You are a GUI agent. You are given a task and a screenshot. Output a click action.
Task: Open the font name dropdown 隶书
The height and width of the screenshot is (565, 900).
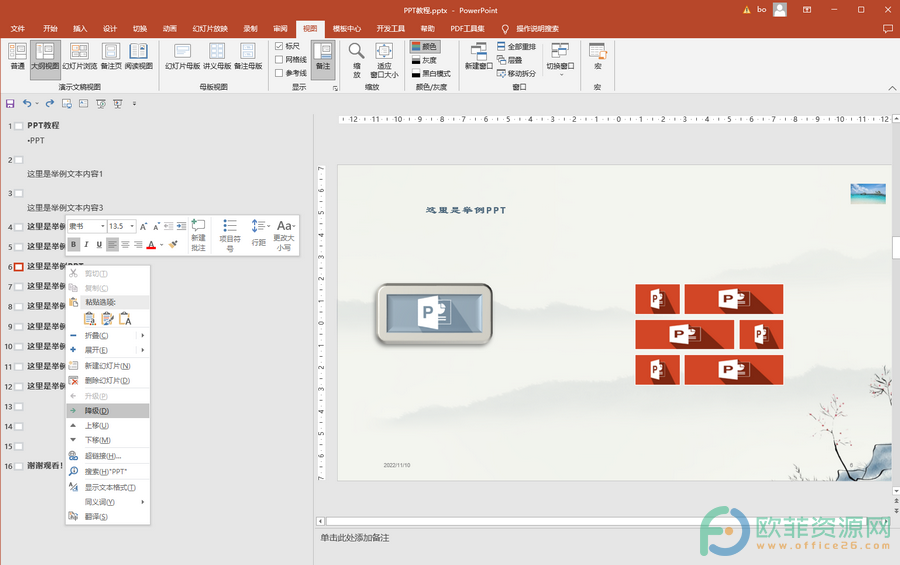[103, 226]
